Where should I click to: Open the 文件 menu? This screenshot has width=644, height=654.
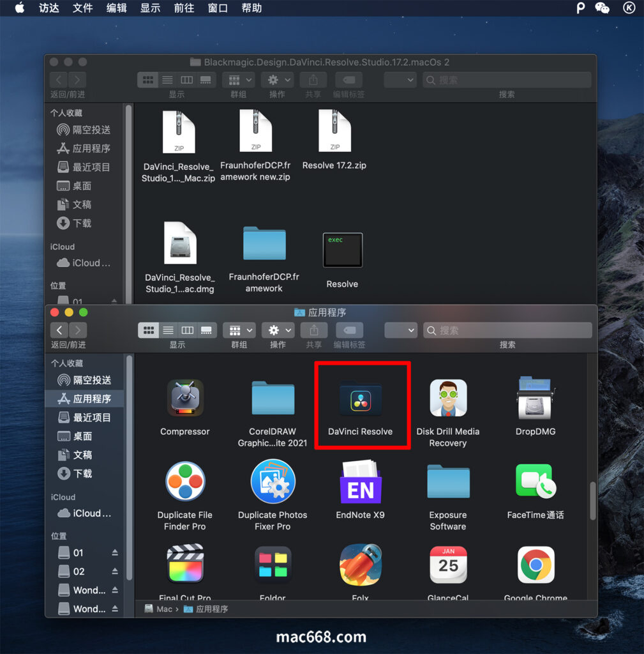click(82, 8)
